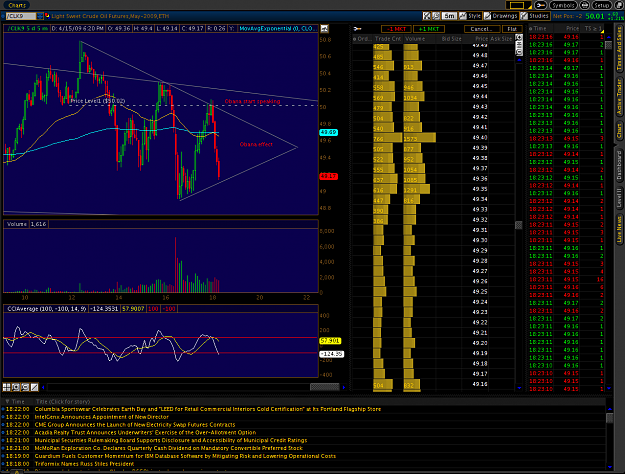
Task: Open the Studies menu
Action: 535,16
